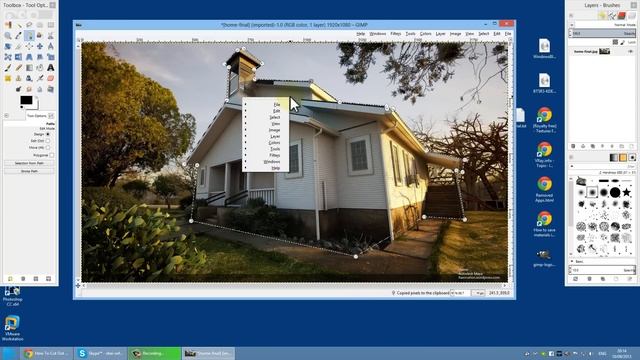Select the Edit (Ctrl) radio button

48,141
